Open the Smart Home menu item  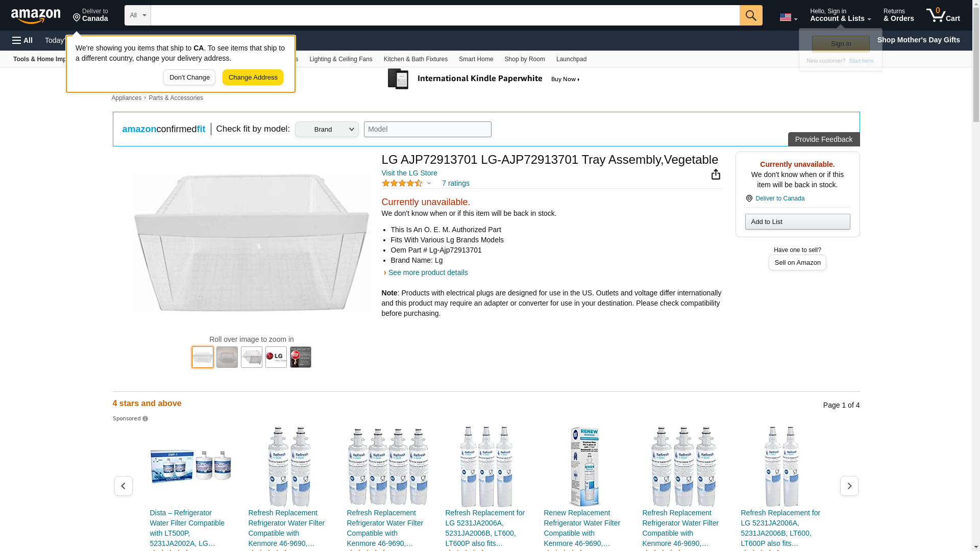point(476,59)
